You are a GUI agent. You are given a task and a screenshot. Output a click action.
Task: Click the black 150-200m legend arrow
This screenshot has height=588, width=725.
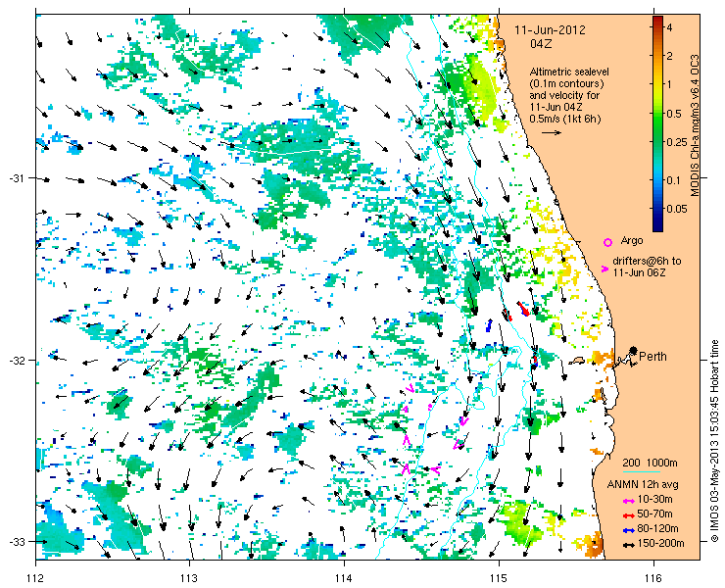[x=628, y=545]
